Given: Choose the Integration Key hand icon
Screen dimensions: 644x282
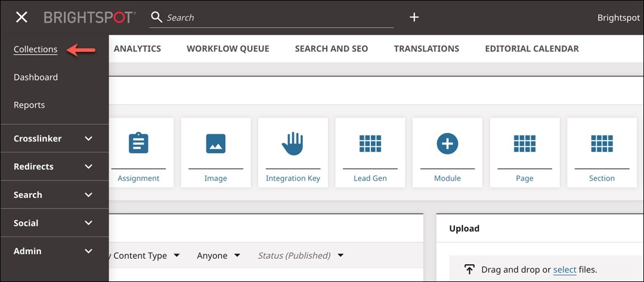Looking at the screenshot, I should coord(293,144).
